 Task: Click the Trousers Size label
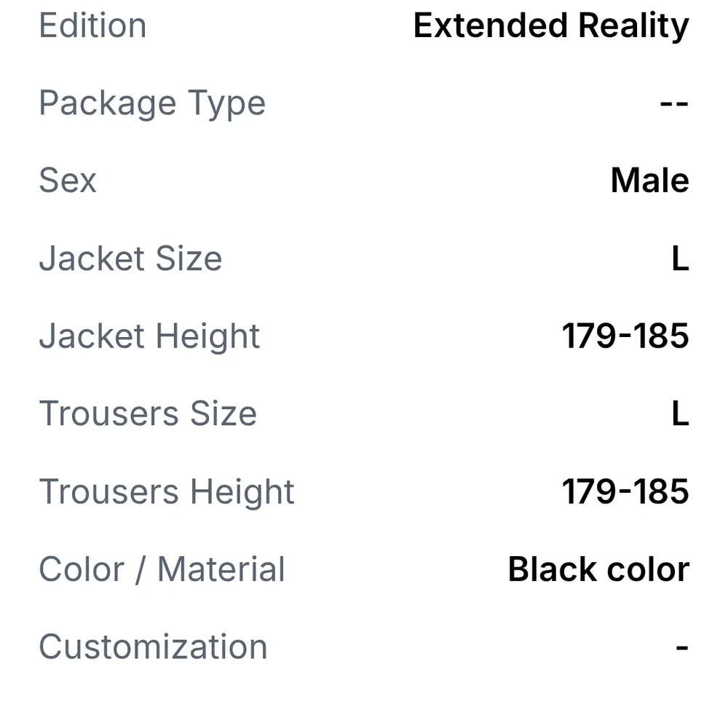[x=148, y=414]
